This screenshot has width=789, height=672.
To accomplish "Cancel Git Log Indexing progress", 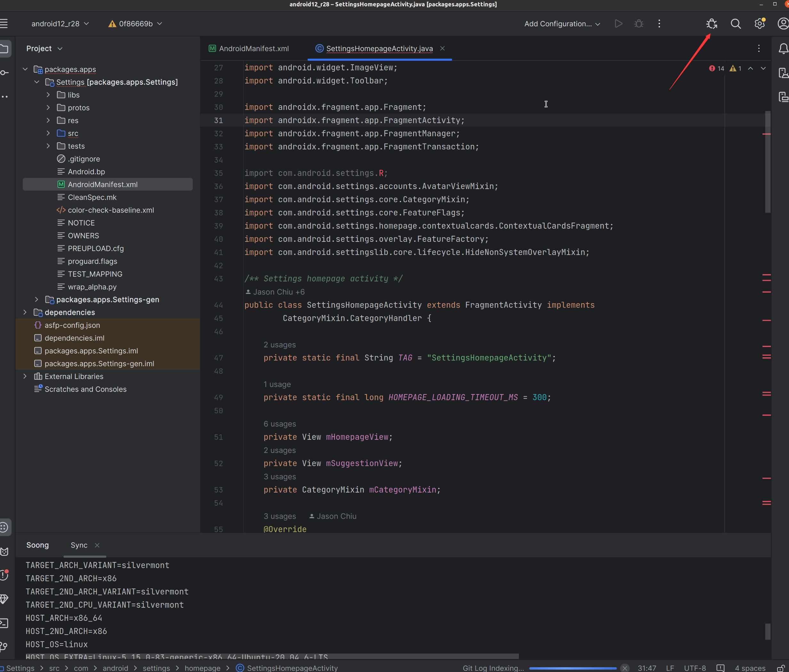I will coord(624,668).
